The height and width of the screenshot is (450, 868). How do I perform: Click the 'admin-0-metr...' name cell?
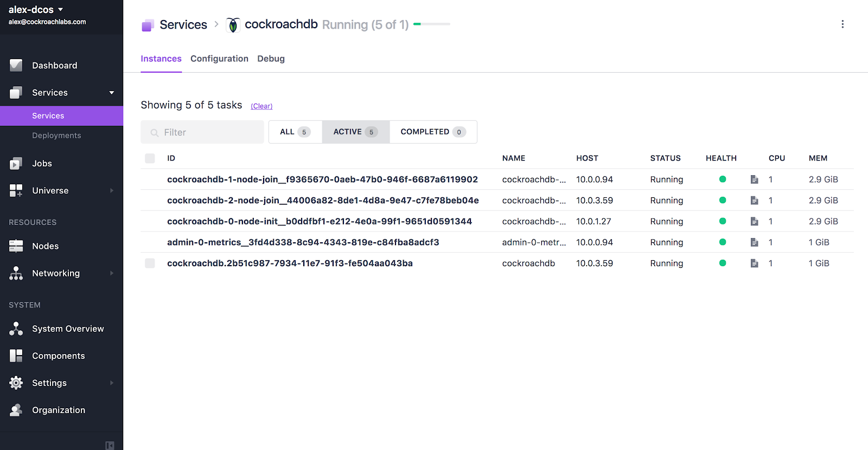[534, 242]
